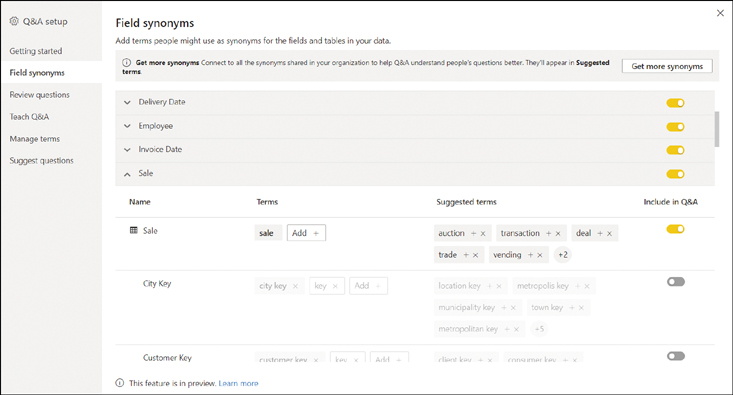Expand the Invoice Date section
733x395 pixels.
127,150
